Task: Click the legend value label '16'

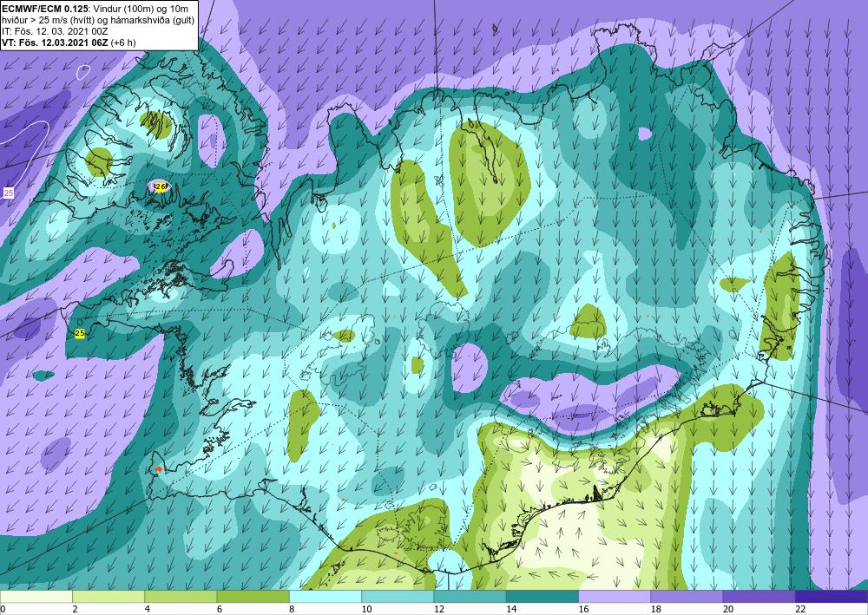Action: (583, 610)
